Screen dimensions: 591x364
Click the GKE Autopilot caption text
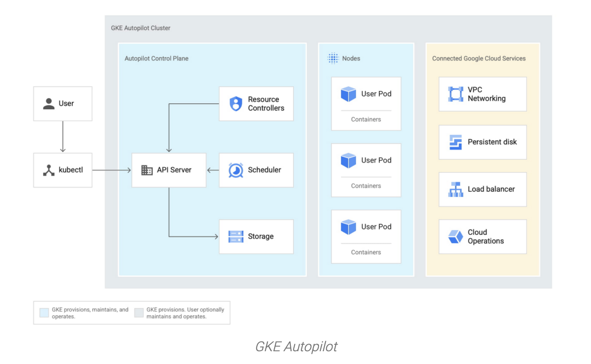pos(296,347)
